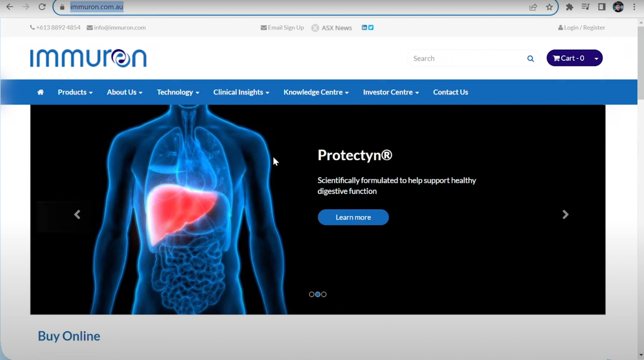Open the Clinical Insights menu
The image size is (644, 360).
(x=241, y=92)
